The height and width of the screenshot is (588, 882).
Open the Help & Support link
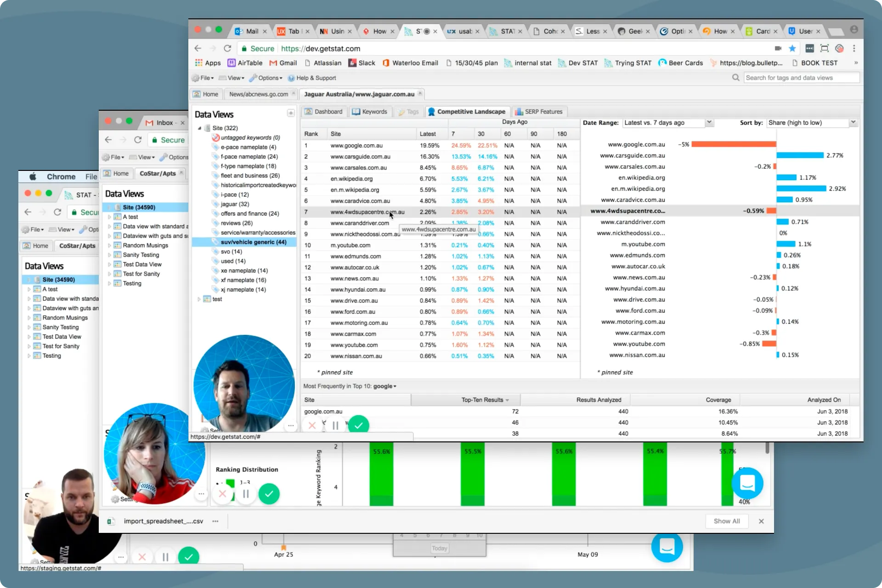[312, 78]
